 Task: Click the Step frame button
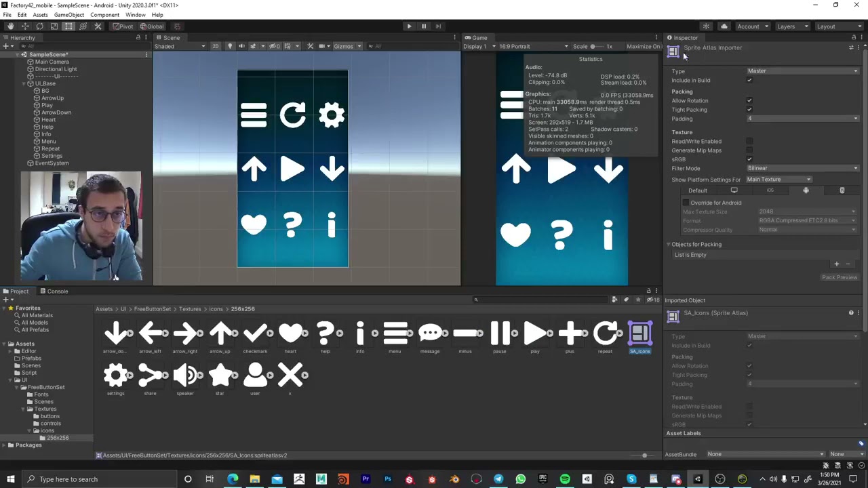click(438, 26)
